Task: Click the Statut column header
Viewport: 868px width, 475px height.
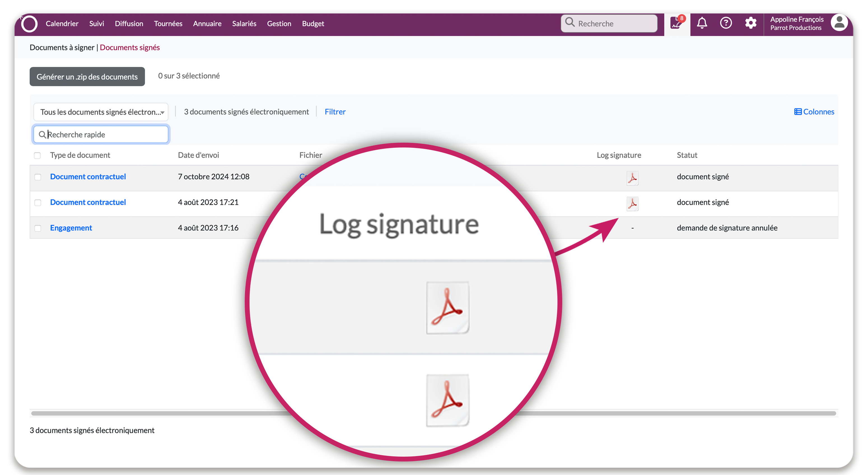Action: coord(687,155)
